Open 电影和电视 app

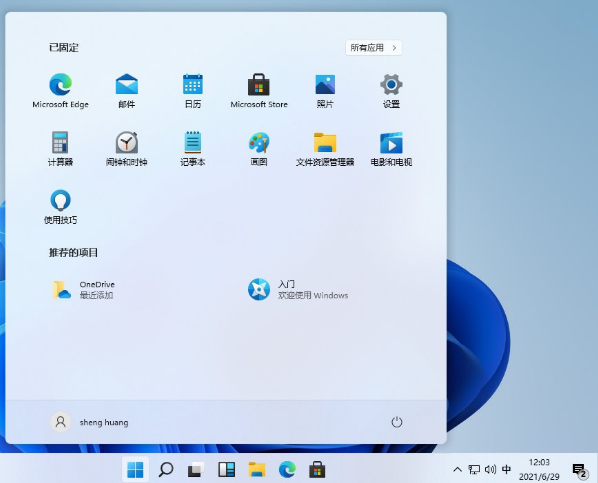(391, 149)
